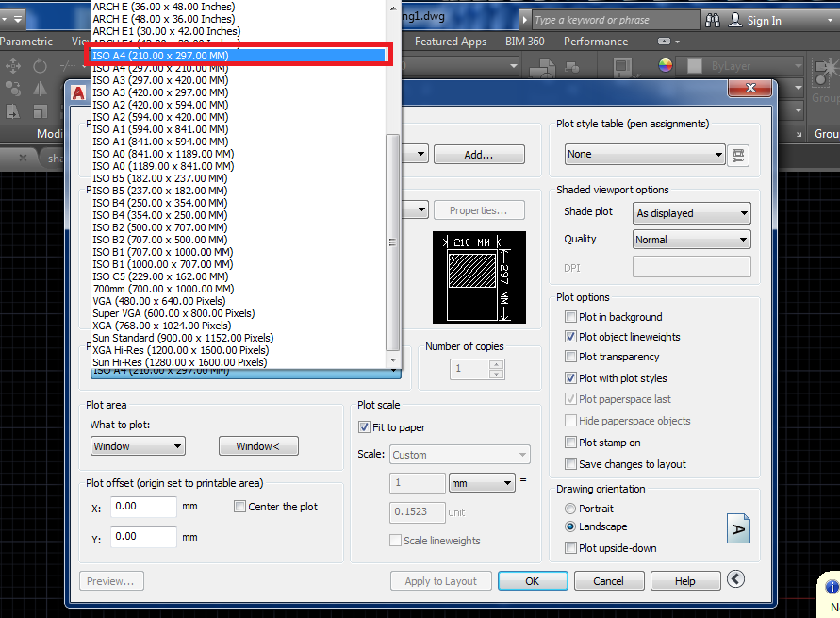840x618 pixels.
Task: Toggle Fit to paper checkbox
Action: coord(364,427)
